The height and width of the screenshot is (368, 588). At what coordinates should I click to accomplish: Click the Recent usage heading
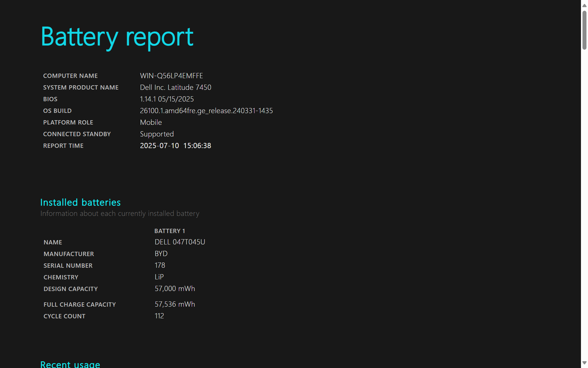pyautogui.click(x=70, y=364)
